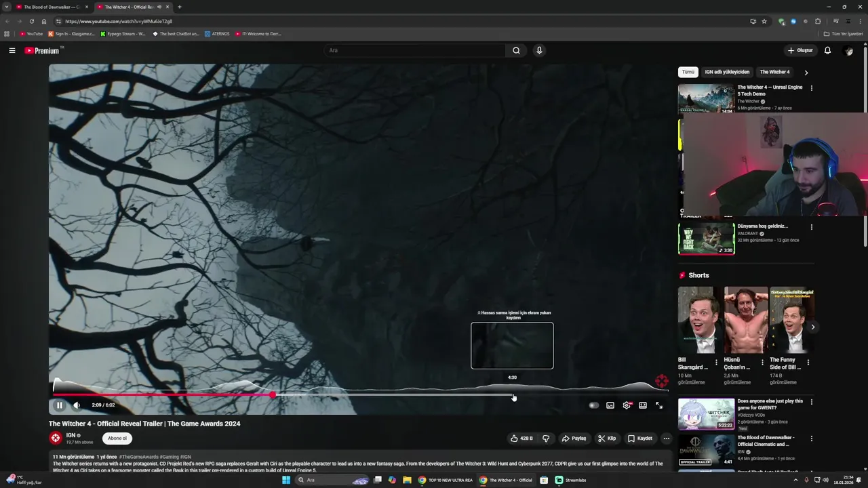Turn on subtitles with the captions icon
Viewport: 868px width, 488px height.
(x=610, y=405)
